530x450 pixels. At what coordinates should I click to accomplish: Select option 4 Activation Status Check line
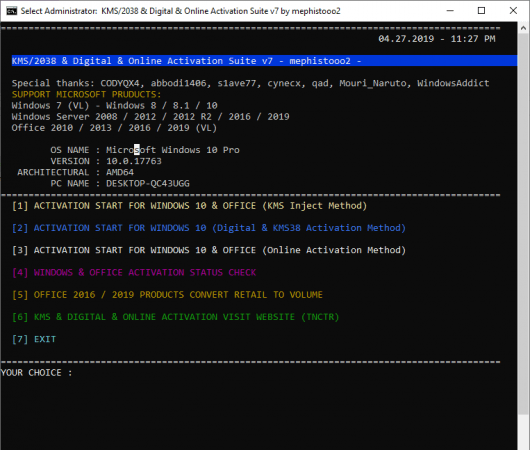tap(134, 273)
